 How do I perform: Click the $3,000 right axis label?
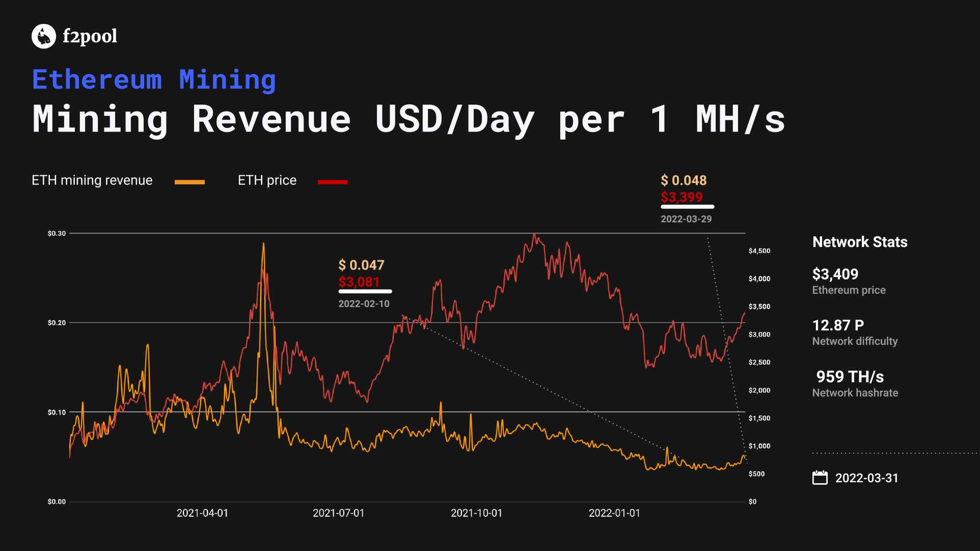759,335
